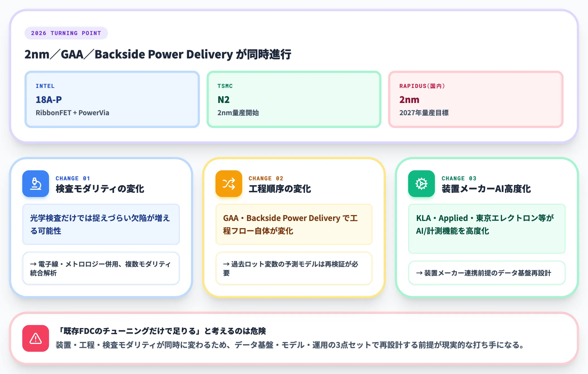Click the RAPIDUS(国内) label
This screenshot has height=374, width=588.
point(422,86)
